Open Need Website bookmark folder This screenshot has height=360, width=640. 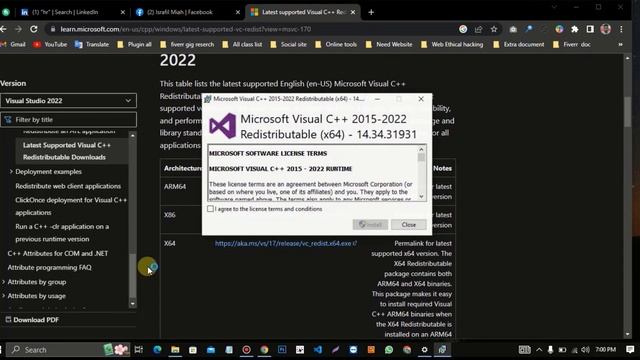(x=389, y=44)
